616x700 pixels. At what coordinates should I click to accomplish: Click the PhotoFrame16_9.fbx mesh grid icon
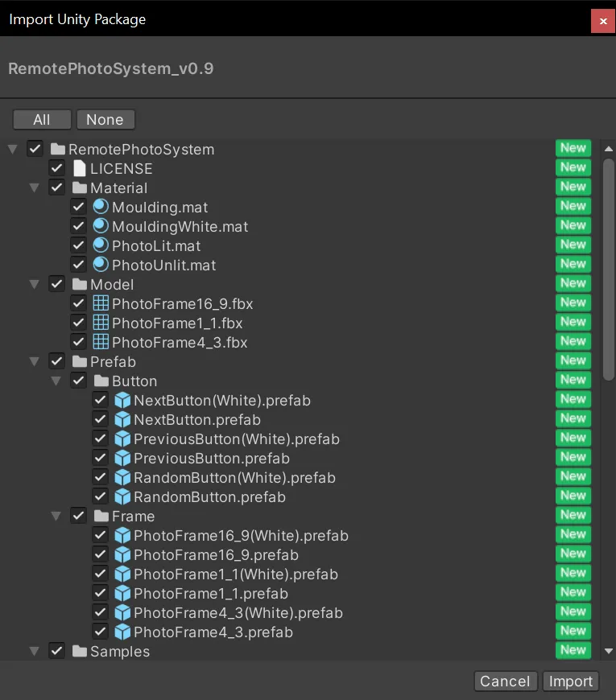point(101,303)
